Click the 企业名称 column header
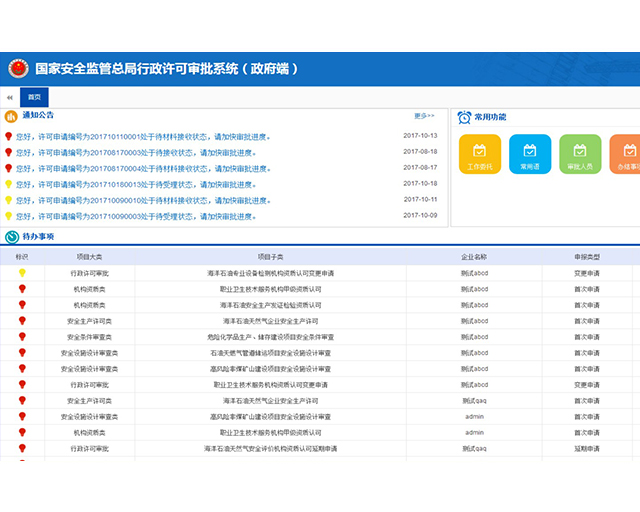The height and width of the screenshot is (512, 640). (474, 257)
